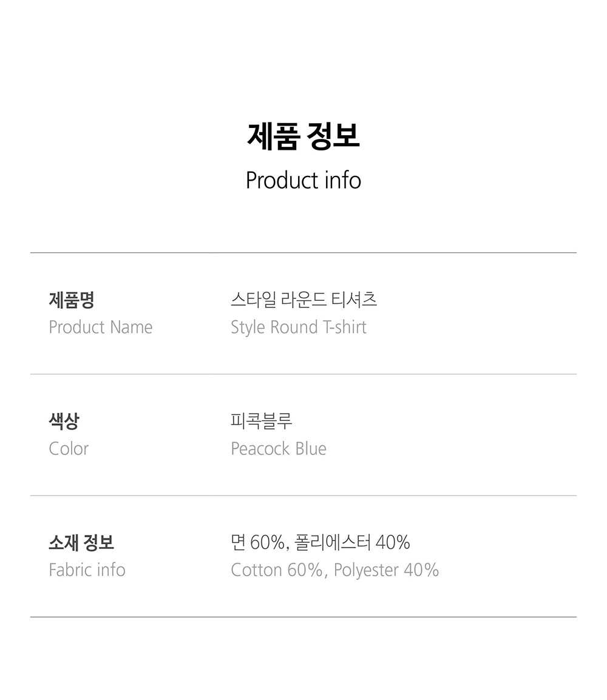Viewport: 607px width, 700px height.
Task: Click the Style Round T-shirt value
Action: coord(298,328)
